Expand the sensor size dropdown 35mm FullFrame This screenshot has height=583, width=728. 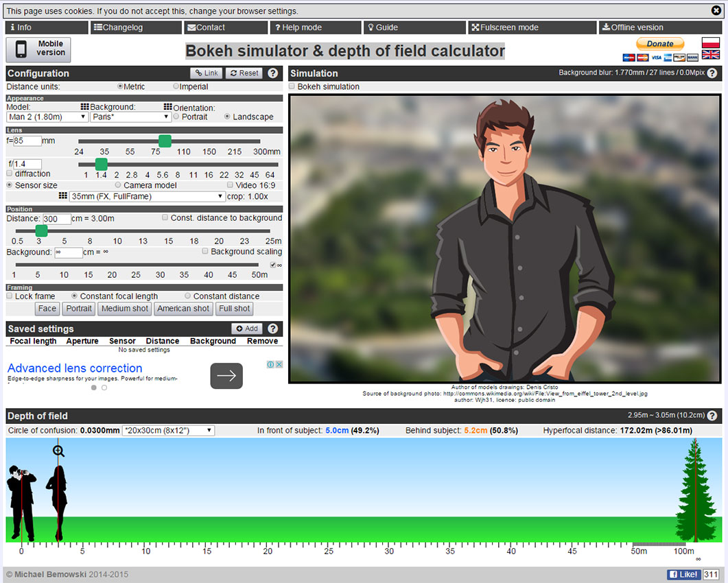pyautogui.click(x=148, y=196)
